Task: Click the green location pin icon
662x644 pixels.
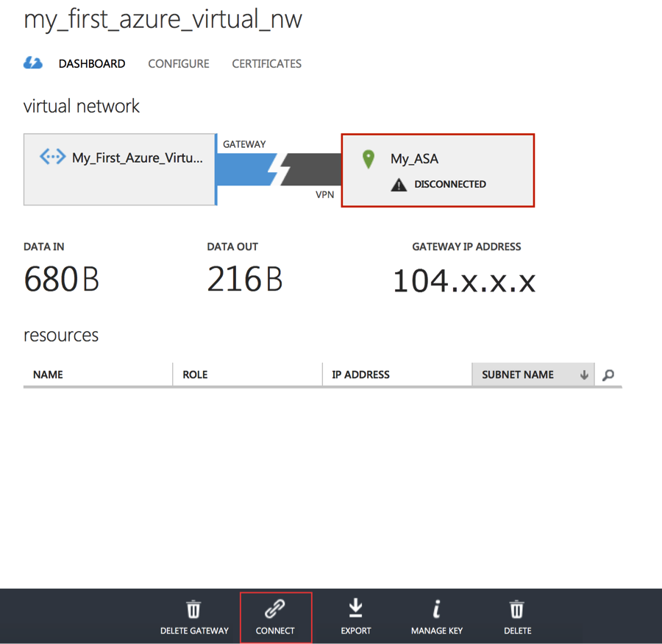Action: click(x=369, y=159)
